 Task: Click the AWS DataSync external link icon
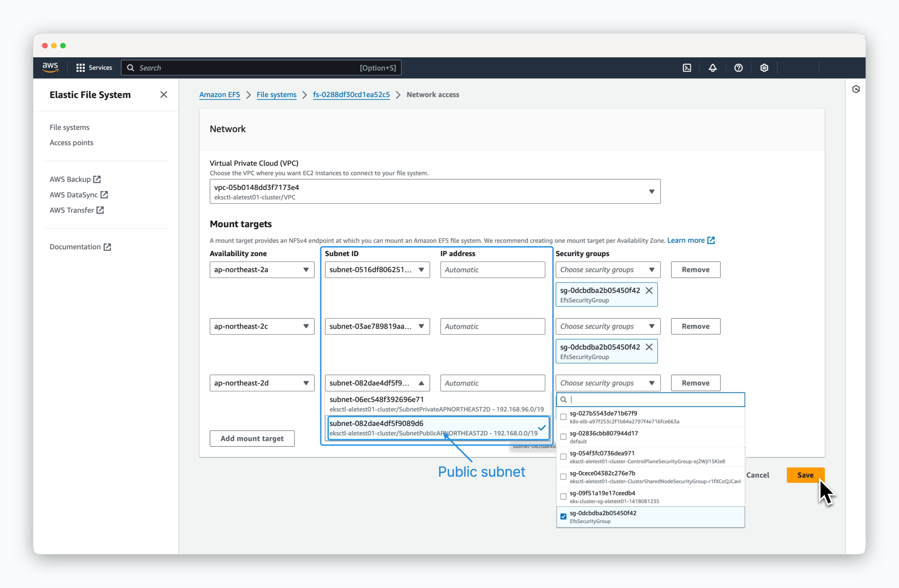pos(104,194)
